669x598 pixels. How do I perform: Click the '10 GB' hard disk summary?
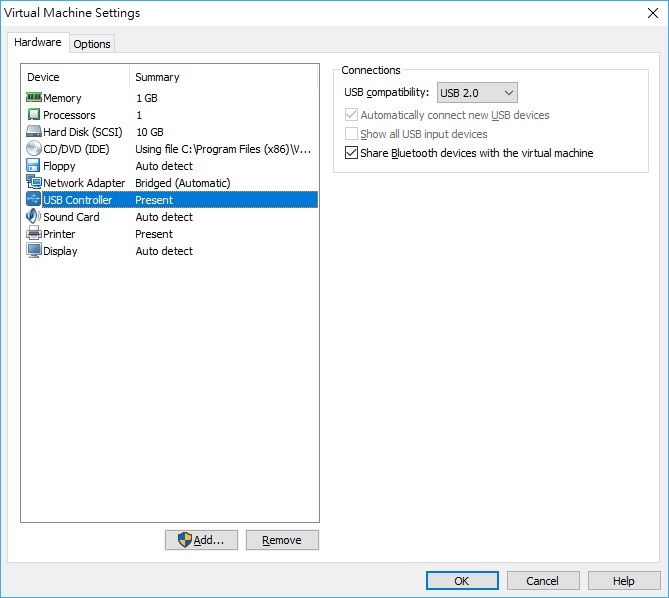click(x=150, y=132)
